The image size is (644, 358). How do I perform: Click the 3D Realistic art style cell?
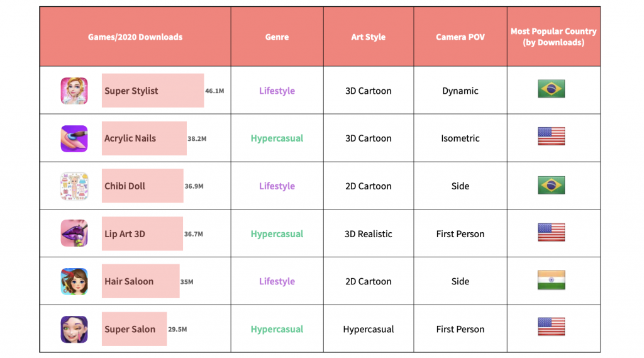(368, 234)
